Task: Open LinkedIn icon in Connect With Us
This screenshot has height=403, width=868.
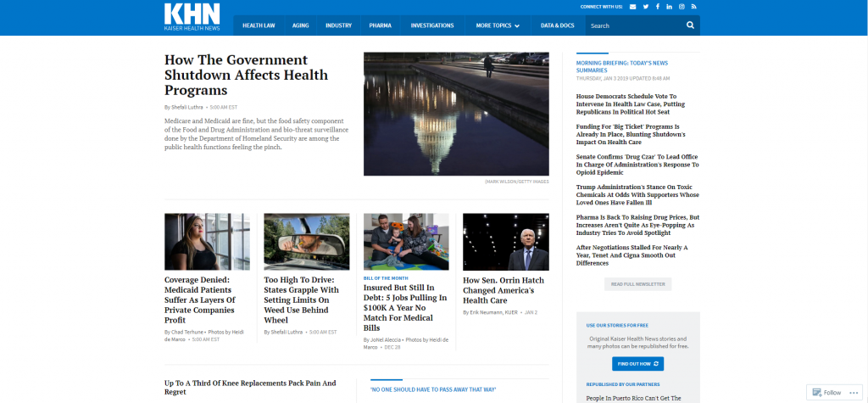Action: (669, 6)
